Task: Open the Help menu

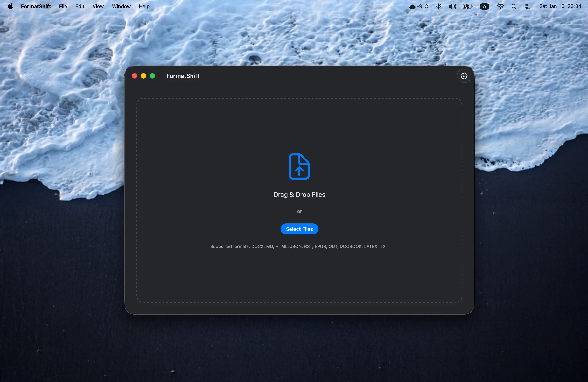Action: (144, 6)
